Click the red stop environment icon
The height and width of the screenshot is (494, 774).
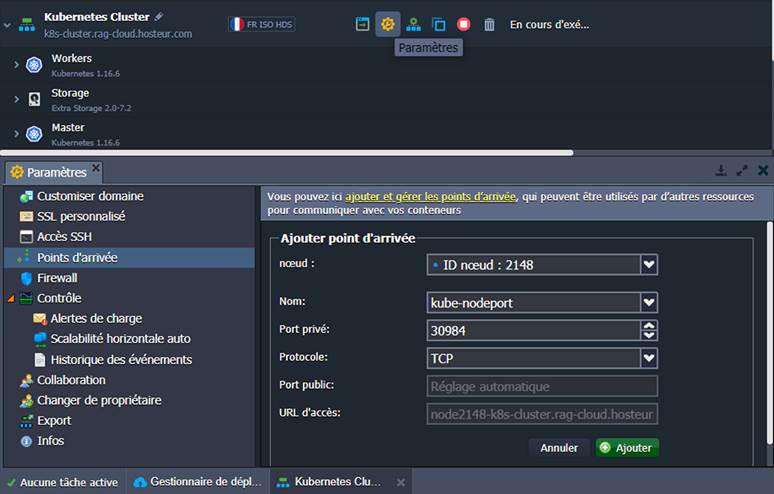tap(464, 24)
